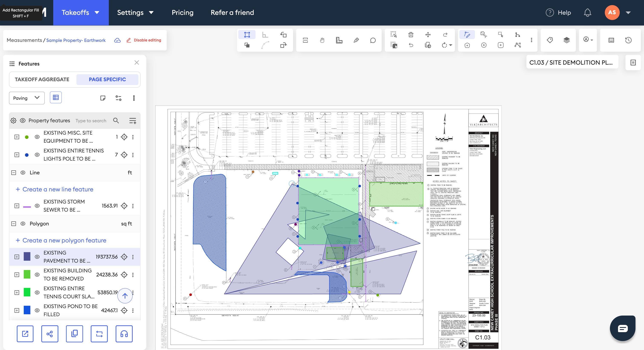
Task: Click the layers stack icon
Action: coord(566,40)
